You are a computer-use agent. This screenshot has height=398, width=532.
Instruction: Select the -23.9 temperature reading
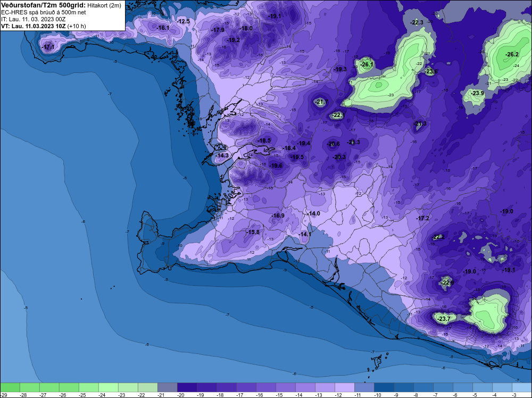pyautogui.click(x=477, y=93)
